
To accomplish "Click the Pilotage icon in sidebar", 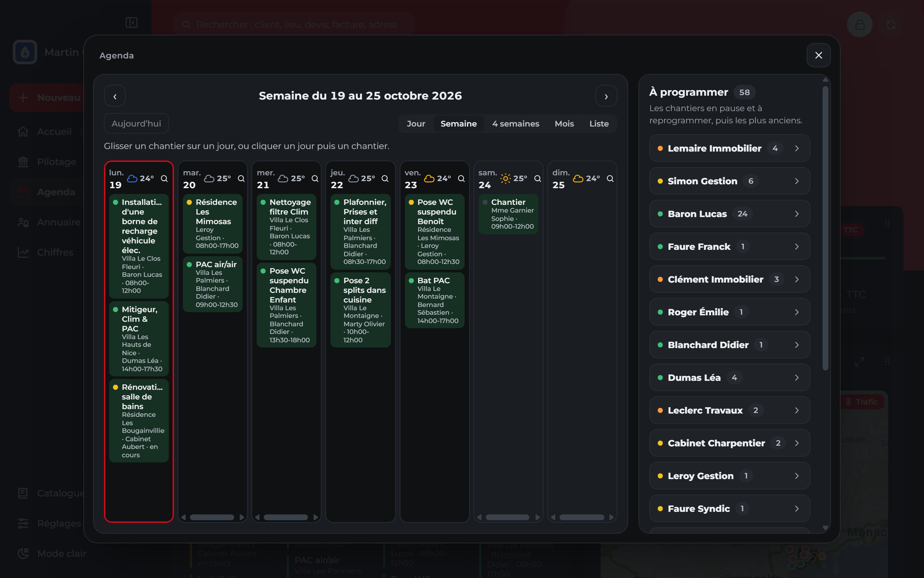I will [23, 162].
